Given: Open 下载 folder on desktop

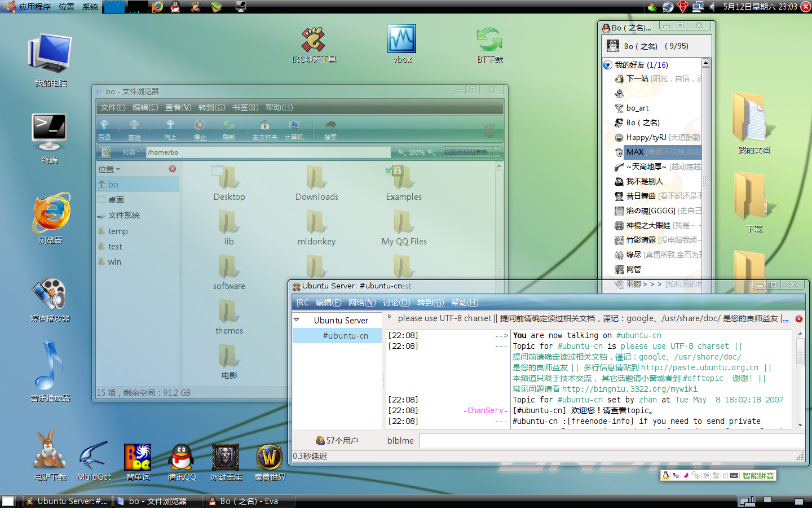Looking at the screenshot, I should click(x=753, y=202).
